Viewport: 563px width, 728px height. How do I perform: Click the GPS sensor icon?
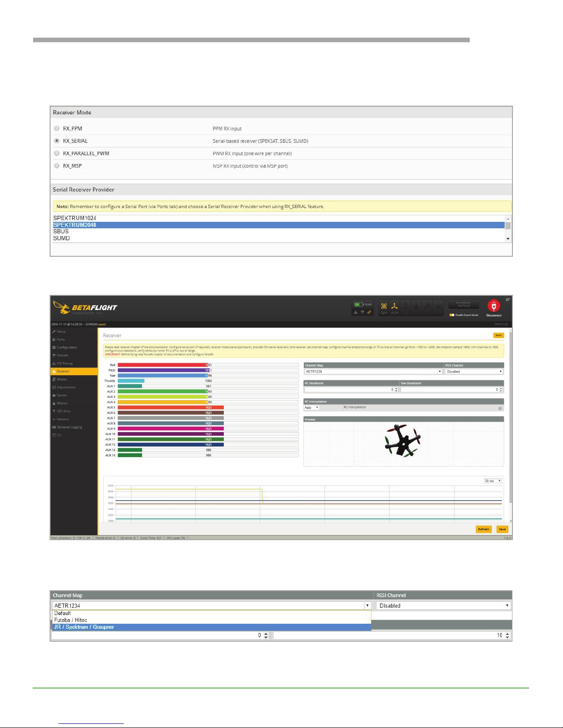427,308
